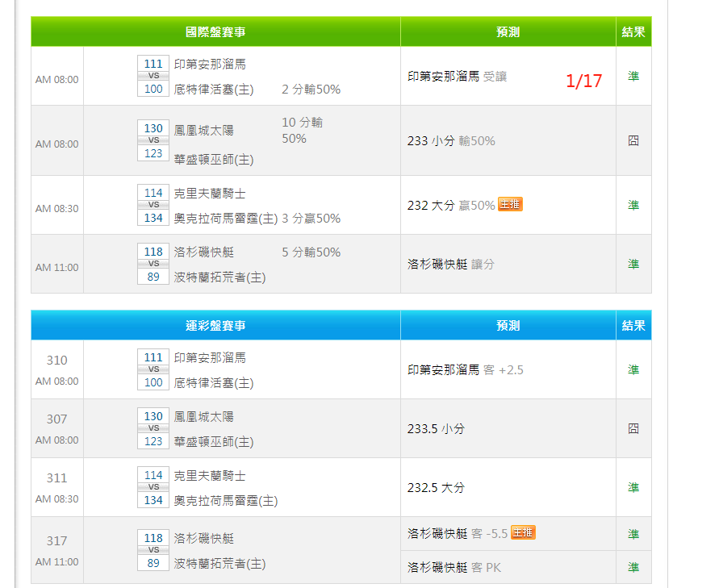Click the 準 result for 洛杉磯快艇 客 PK
This screenshot has height=588, width=719.
(633, 567)
